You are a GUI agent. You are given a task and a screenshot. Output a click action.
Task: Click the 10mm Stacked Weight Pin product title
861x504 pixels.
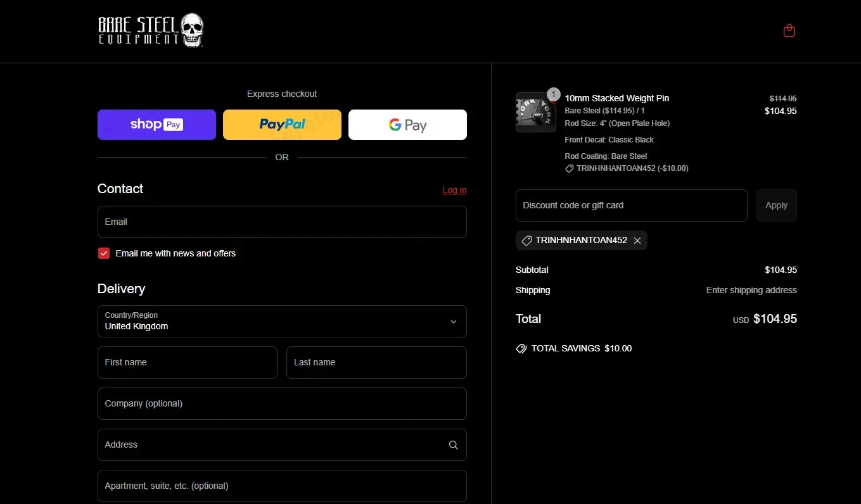click(x=617, y=98)
